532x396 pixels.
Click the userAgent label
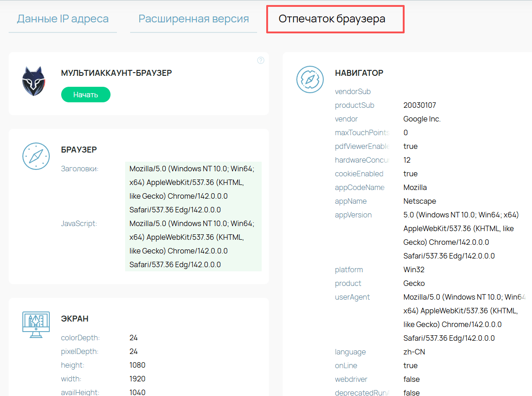click(352, 297)
